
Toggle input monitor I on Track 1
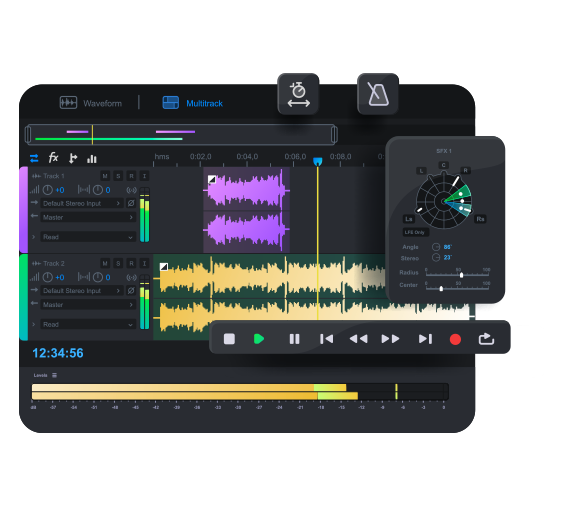tap(144, 176)
